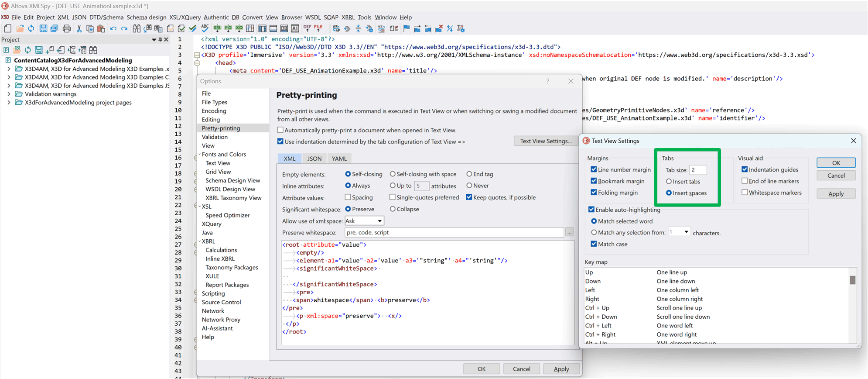Click the XSL transformation icon

click(x=217, y=29)
